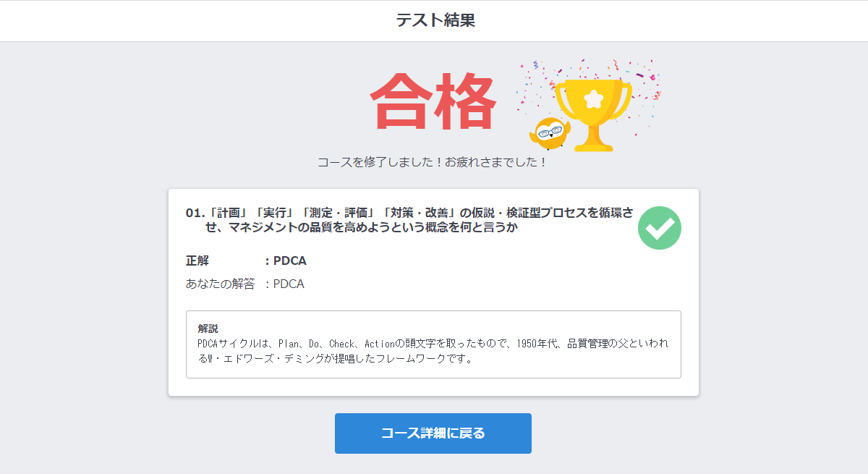This screenshot has width=868, height=474.
Task: Click the bold correct answer PDCA
Action: tap(289, 261)
